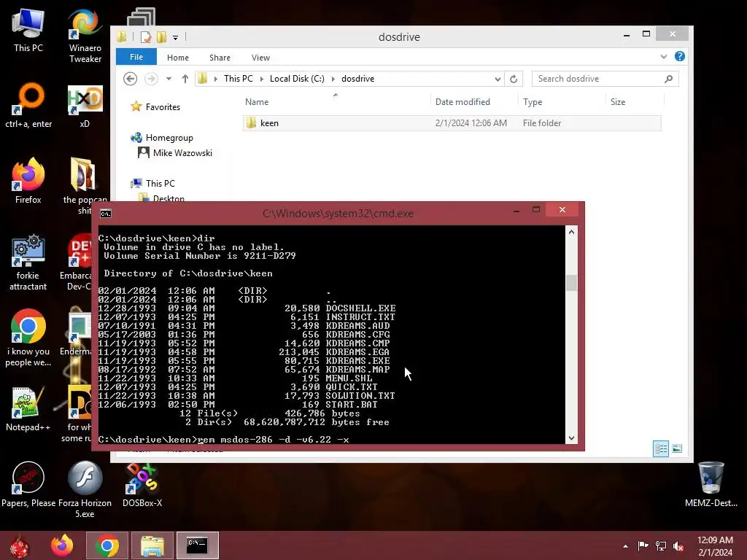
Task: Open the Explorer help question mark
Action: pos(680,57)
